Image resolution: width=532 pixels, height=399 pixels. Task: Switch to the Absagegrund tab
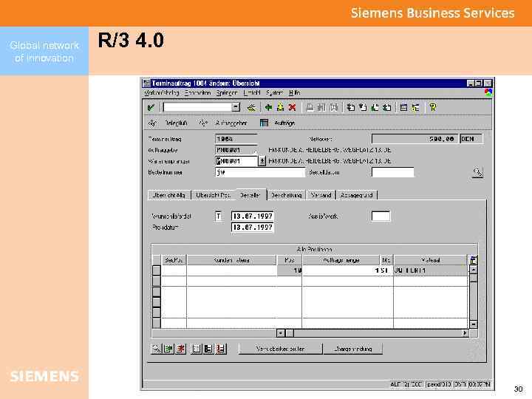[x=357, y=195]
